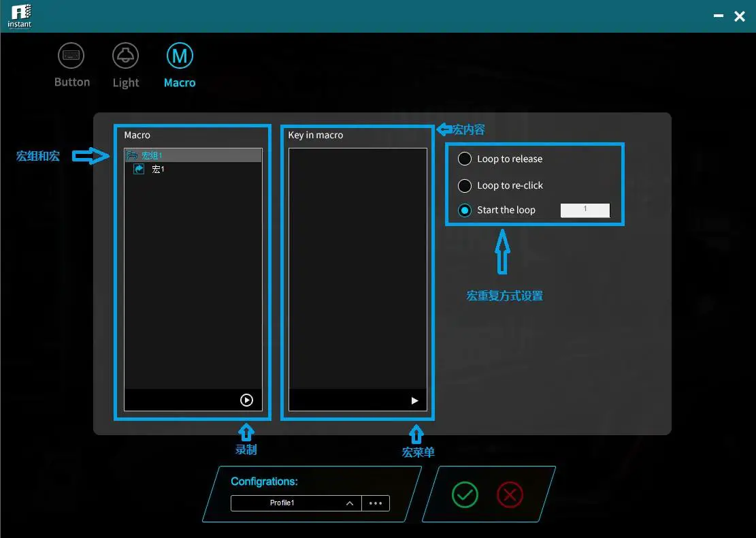
Task: Click the Configrations label
Action: pos(264,481)
